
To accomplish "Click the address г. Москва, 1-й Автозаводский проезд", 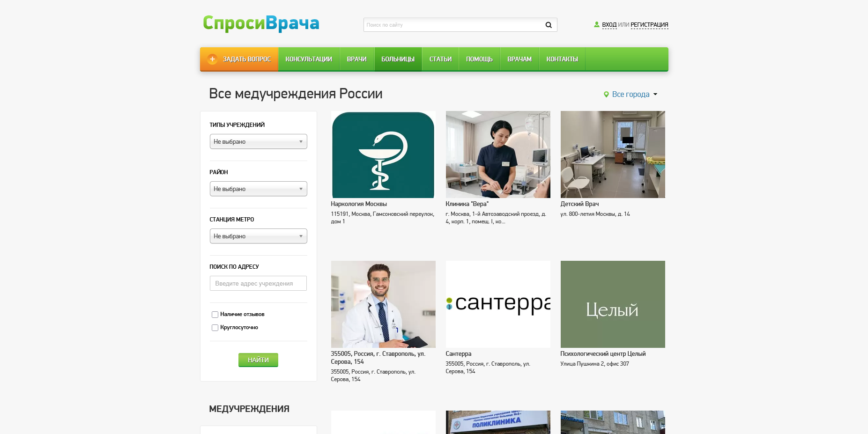I will [x=496, y=218].
